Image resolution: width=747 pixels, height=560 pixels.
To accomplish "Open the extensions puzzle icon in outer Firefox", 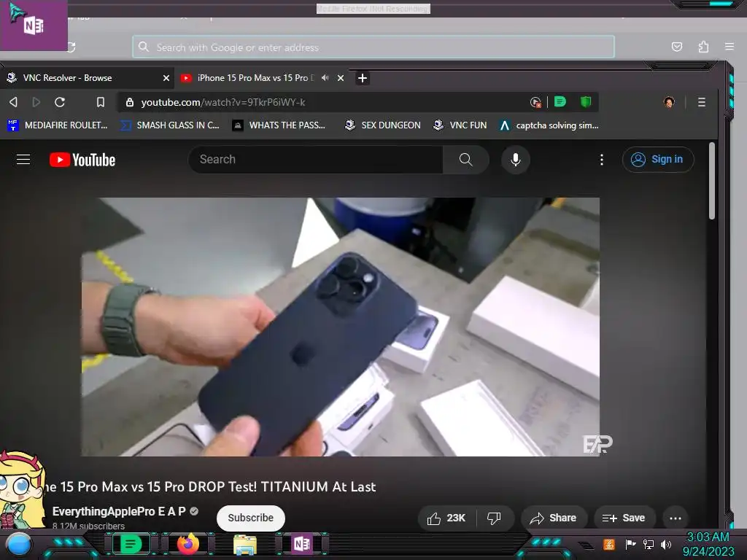I will tap(703, 47).
